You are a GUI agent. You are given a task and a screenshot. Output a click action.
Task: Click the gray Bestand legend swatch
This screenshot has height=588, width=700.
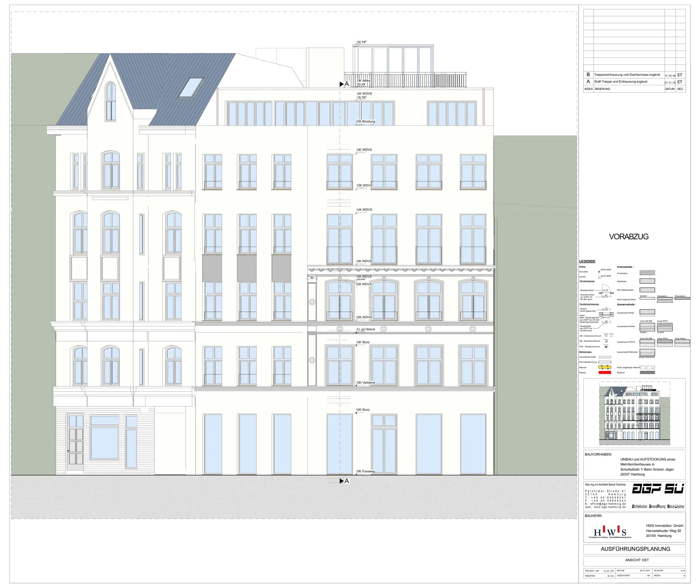pos(647,373)
